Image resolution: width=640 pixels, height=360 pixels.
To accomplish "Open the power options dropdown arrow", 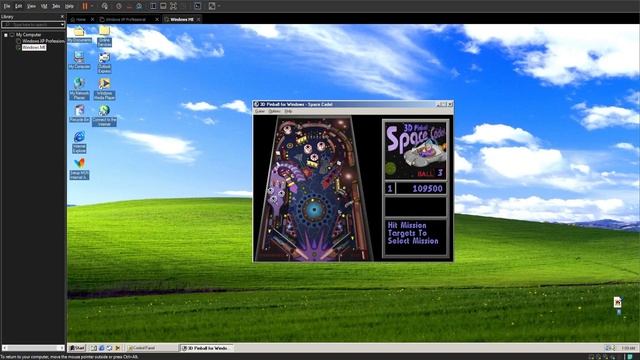I will [91, 6].
